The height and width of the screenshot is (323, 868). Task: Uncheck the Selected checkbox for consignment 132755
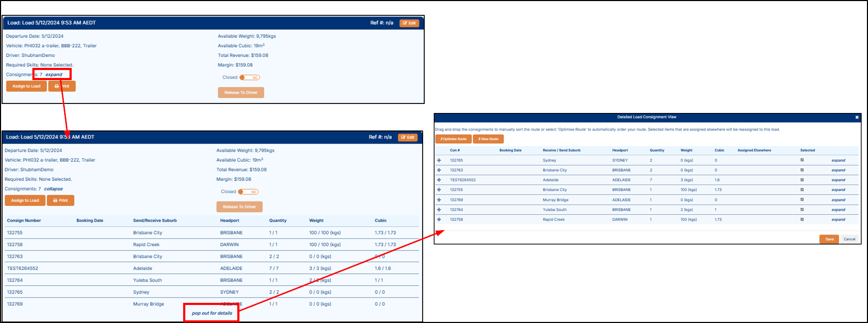point(802,190)
